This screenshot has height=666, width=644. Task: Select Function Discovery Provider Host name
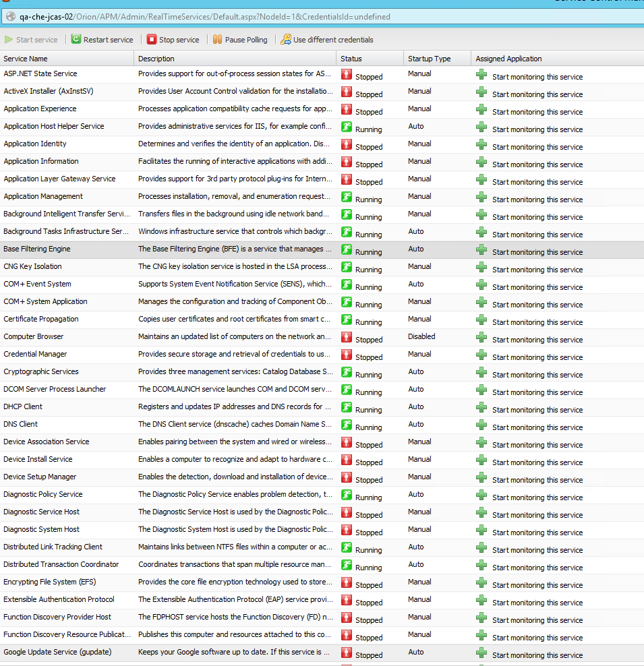pyautogui.click(x=57, y=617)
